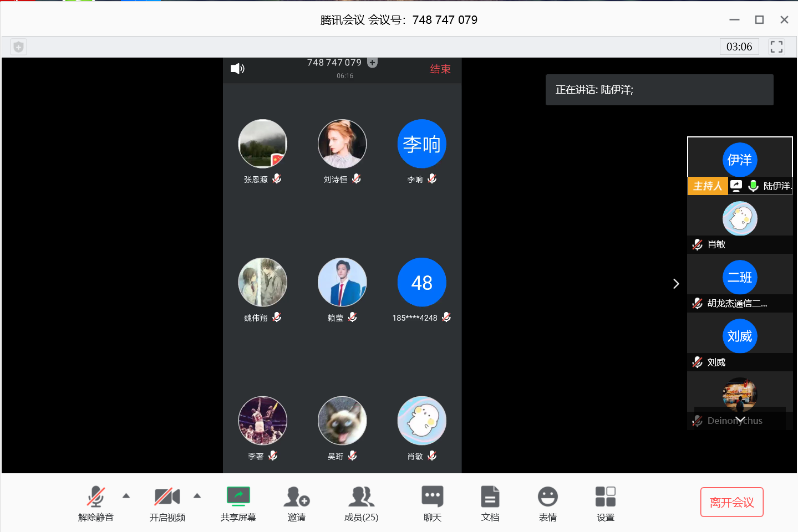The height and width of the screenshot is (532, 798).
Task: Click the shield security icon at top-left
Action: (18, 47)
